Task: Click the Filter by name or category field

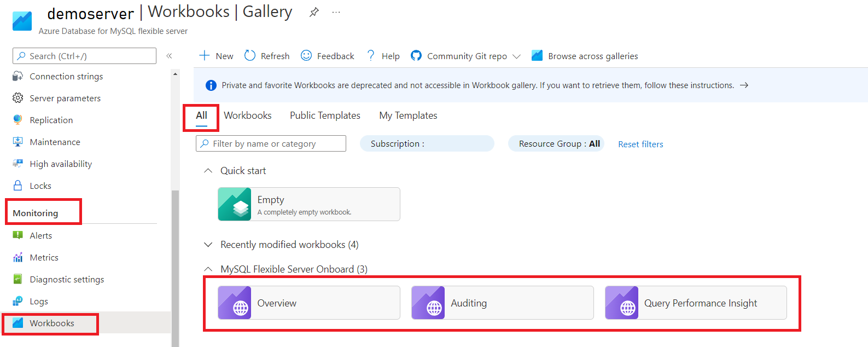Action: pos(271,143)
